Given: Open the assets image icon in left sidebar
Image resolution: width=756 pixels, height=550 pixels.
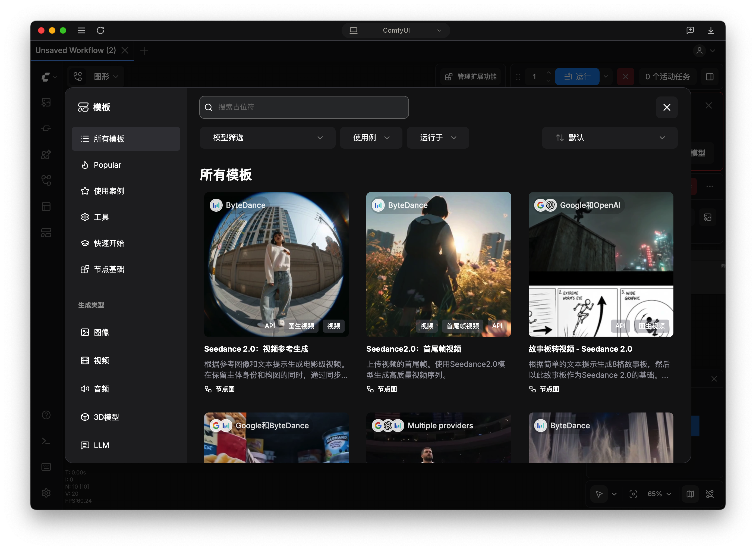Looking at the screenshot, I should [x=46, y=102].
